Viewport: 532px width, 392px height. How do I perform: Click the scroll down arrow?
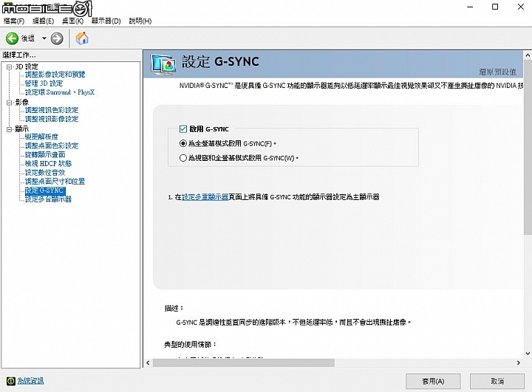coord(528,354)
